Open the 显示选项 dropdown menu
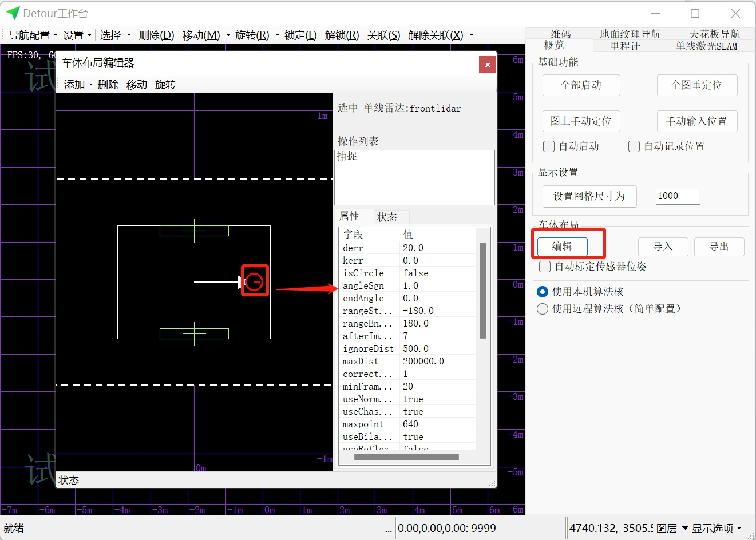 click(x=717, y=528)
